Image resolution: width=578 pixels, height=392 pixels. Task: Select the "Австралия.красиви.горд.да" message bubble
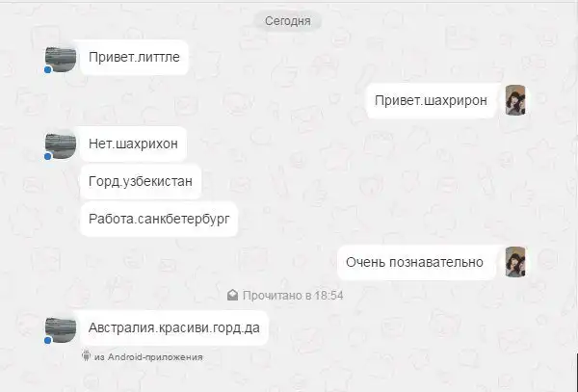pos(174,327)
